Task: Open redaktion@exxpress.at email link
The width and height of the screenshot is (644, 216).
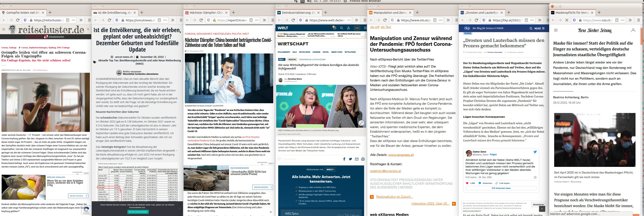Action: point(385,171)
